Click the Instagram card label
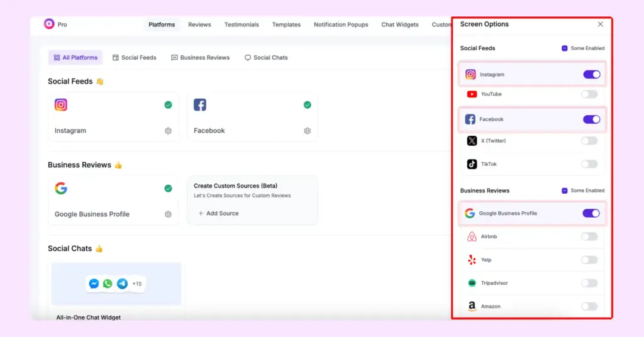This screenshot has width=644, height=337. (x=70, y=131)
